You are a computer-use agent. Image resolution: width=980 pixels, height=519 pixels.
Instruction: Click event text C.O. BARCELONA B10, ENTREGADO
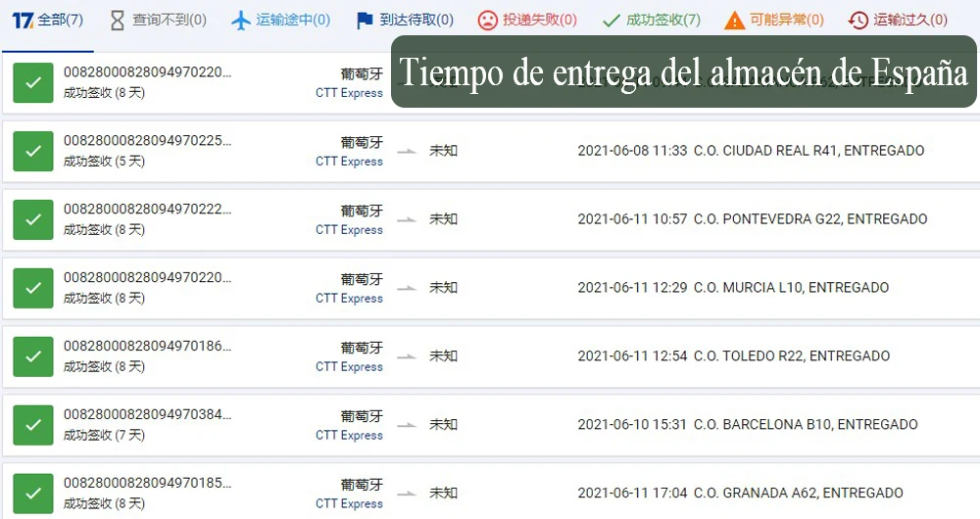806,425
